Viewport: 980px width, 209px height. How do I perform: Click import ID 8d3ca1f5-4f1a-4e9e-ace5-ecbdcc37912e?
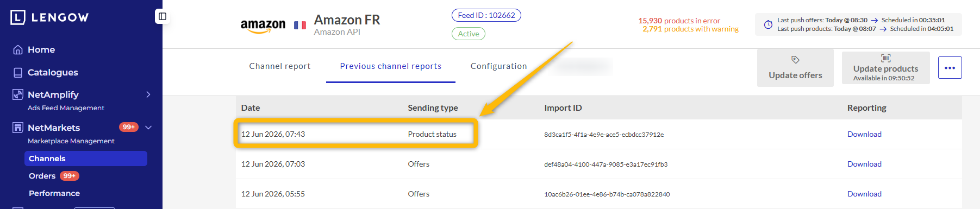[604, 135]
